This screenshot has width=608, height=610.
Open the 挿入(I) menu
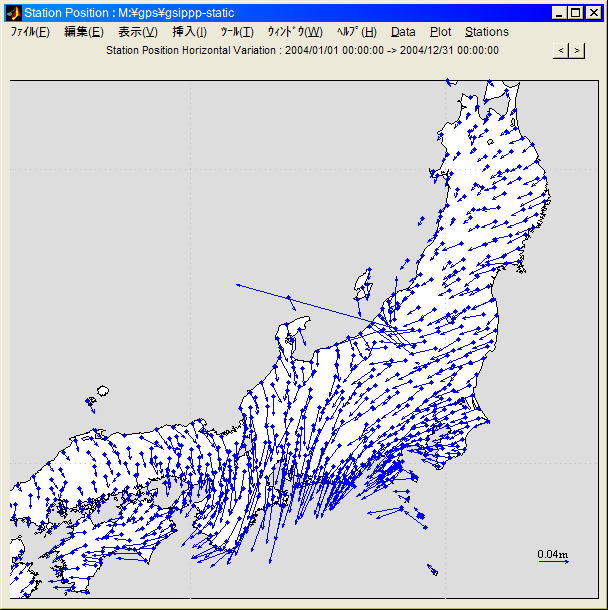190,32
